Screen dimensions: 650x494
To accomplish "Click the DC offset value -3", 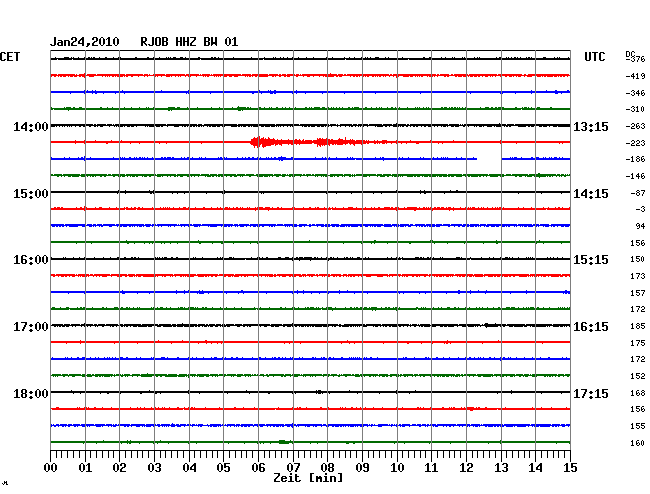I will pos(640,210).
